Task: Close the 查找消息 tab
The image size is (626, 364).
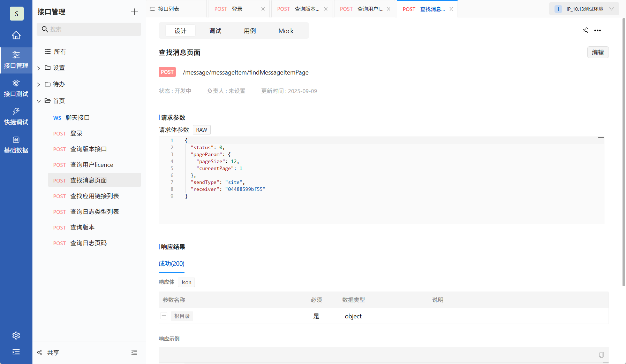Action: pos(451,9)
